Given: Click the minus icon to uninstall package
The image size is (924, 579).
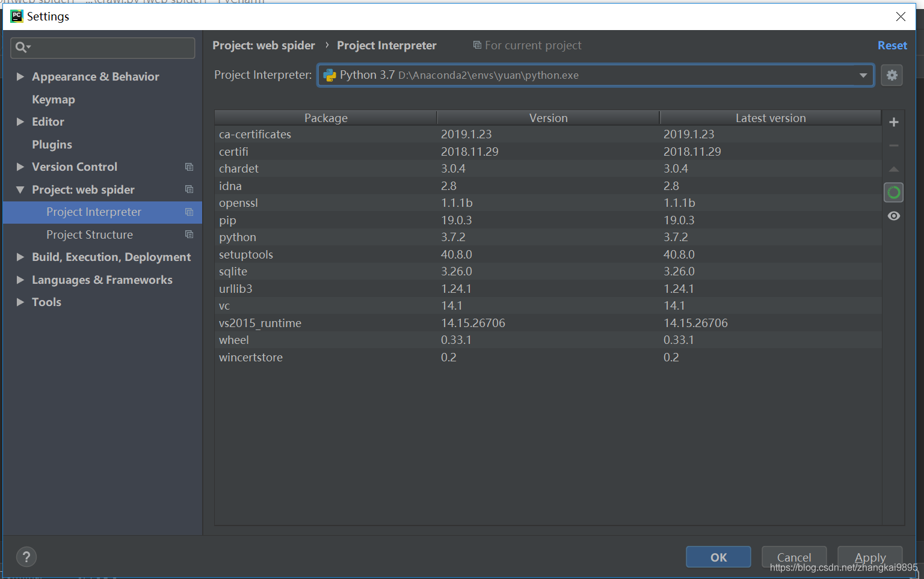Looking at the screenshot, I should tap(894, 146).
